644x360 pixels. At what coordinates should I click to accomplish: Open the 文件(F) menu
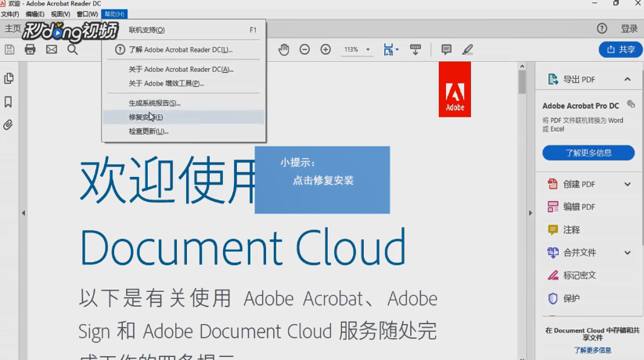click(x=10, y=14)
